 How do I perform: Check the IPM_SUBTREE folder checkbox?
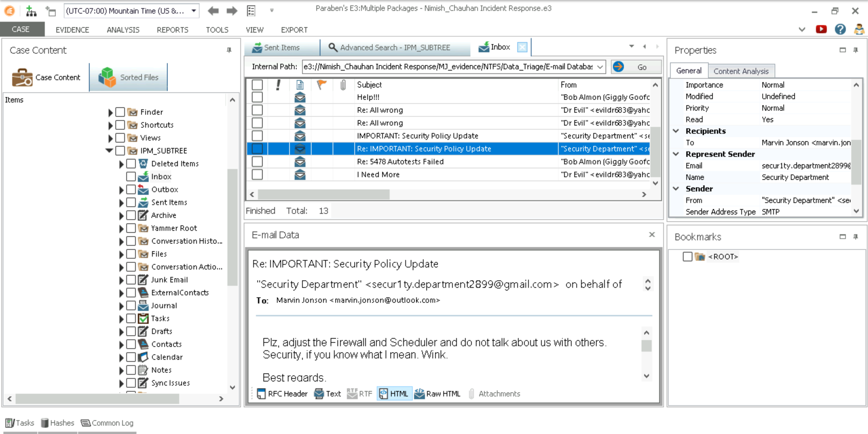(x=119, y=151)
